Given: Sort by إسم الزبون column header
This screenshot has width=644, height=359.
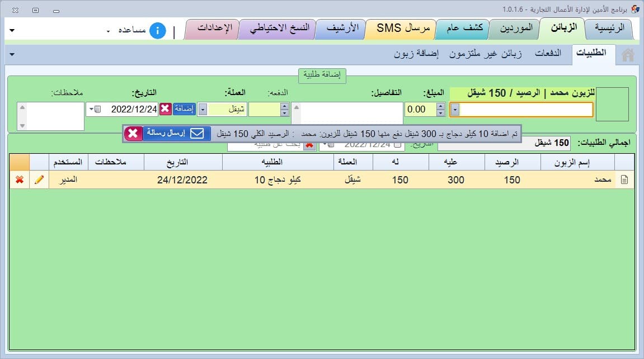Looking at the screenshot, I should point(577,163).
